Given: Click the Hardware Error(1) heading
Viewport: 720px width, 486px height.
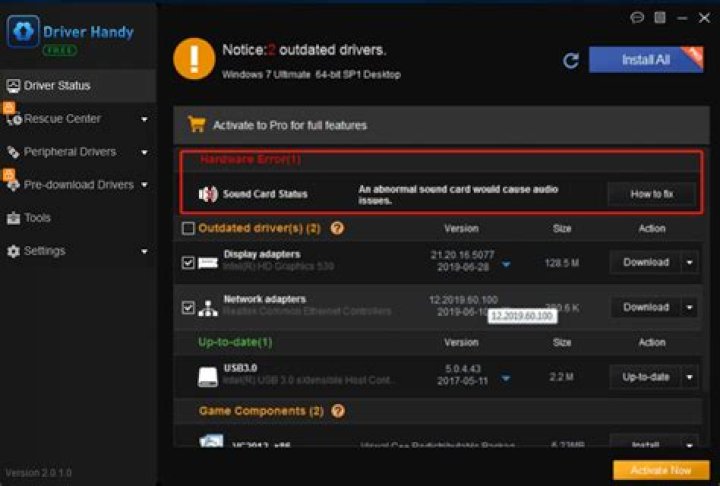Looking at the screenshot, I should pos(251,159).
